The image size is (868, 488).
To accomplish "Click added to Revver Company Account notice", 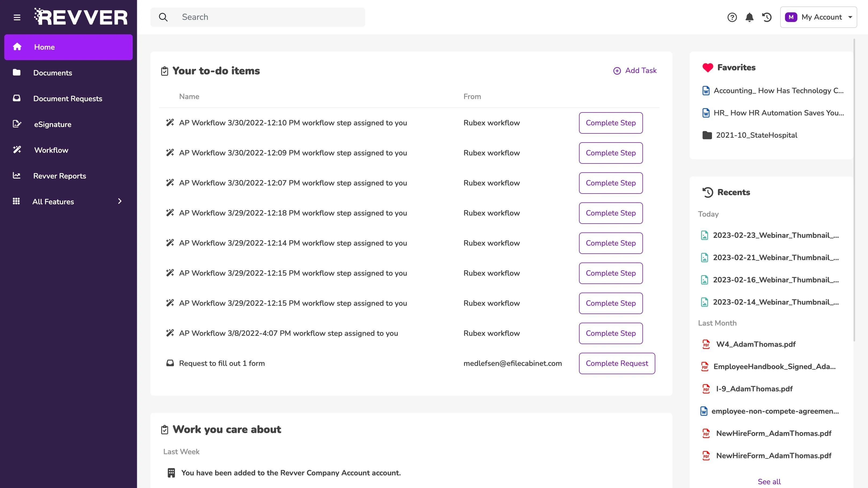I will 291,473.
